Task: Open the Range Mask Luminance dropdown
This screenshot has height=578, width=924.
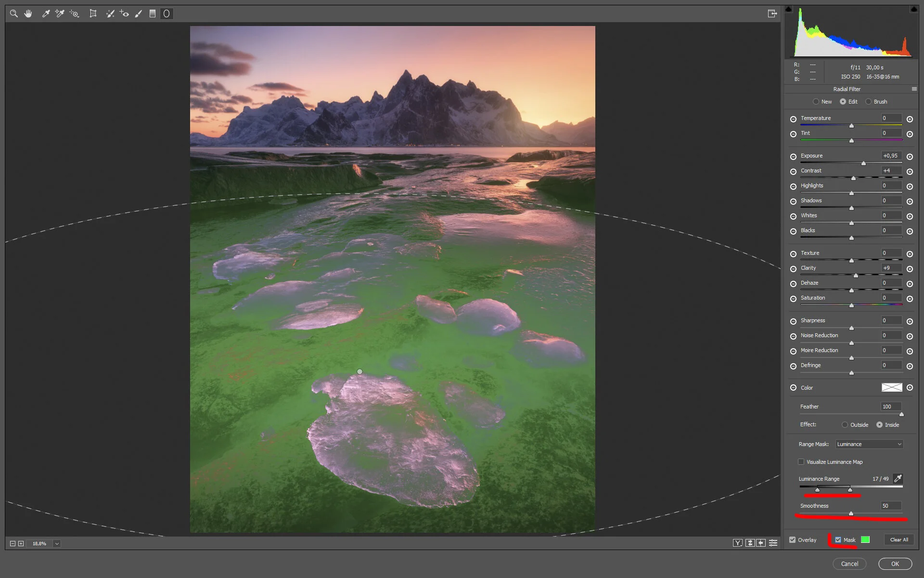Action: [x=869, y=444]
